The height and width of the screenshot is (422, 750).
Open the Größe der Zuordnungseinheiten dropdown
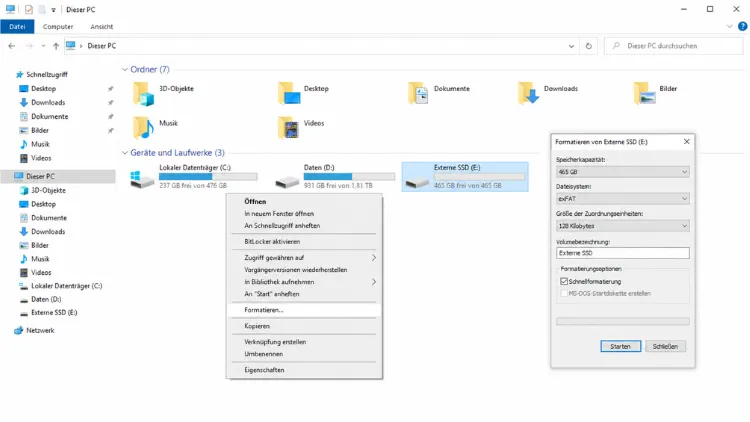pos(622,226)
